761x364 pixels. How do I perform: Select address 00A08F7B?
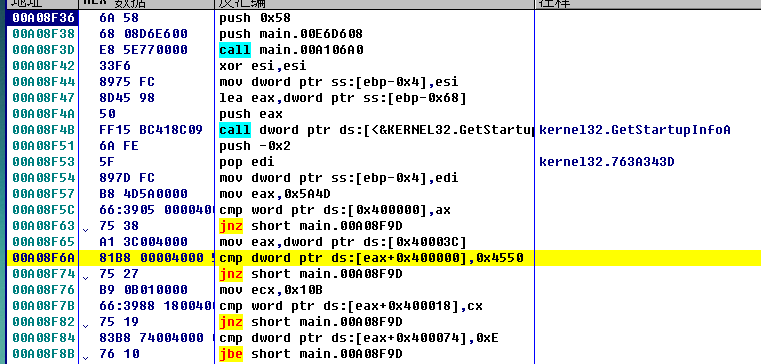(x=44, y=306)
